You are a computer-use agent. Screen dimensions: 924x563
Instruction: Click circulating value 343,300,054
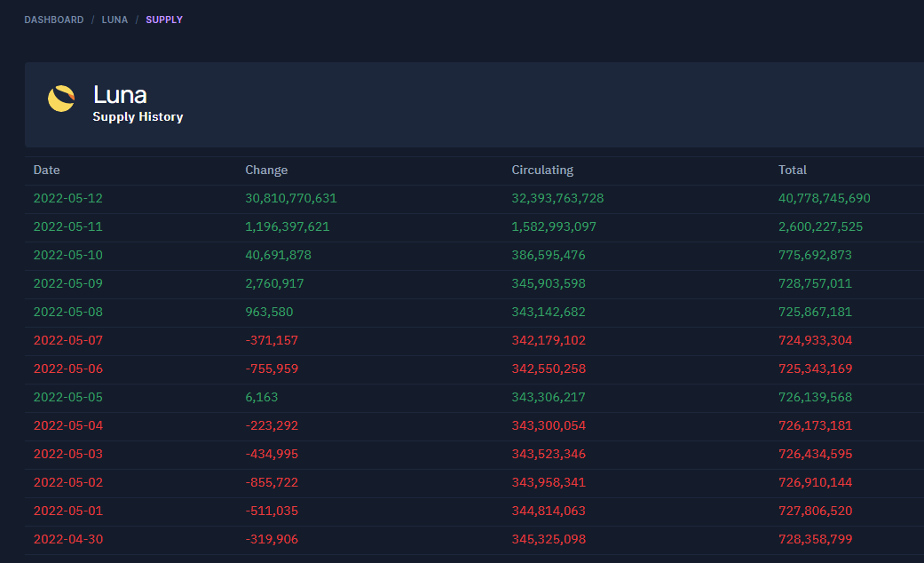[x=549, y=425]
